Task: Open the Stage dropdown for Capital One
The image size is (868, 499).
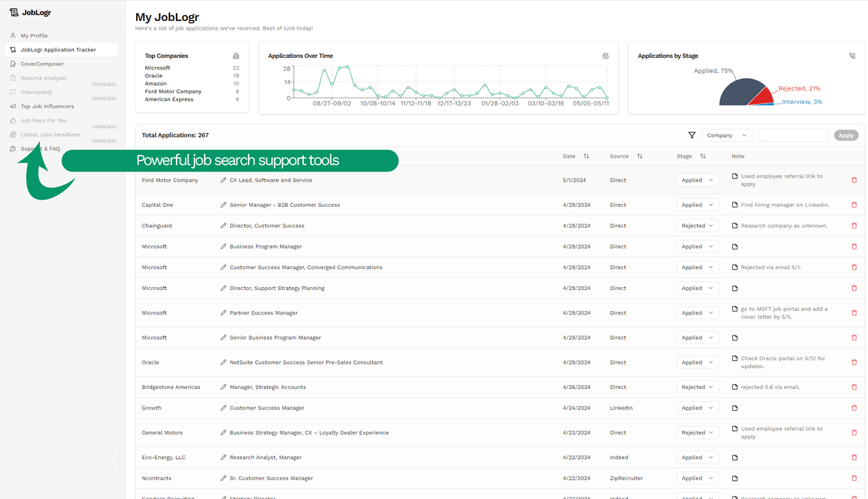Action: pyautogui.click(x=697, y=205)
